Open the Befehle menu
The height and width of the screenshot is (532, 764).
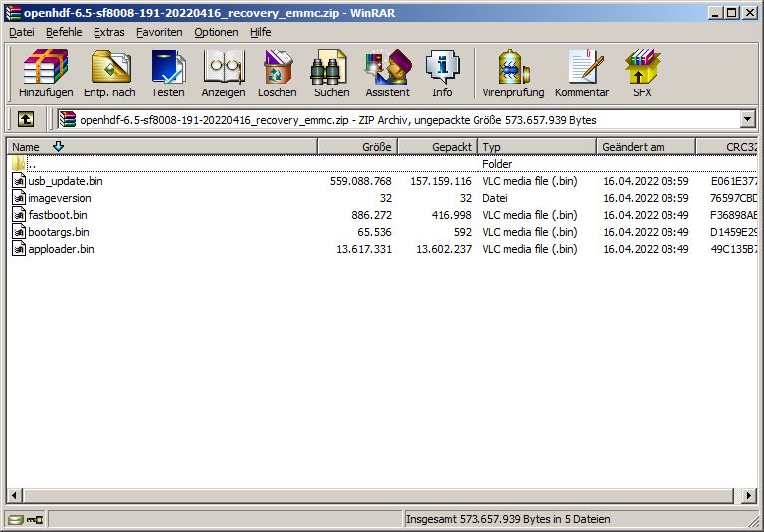[64, 32]
